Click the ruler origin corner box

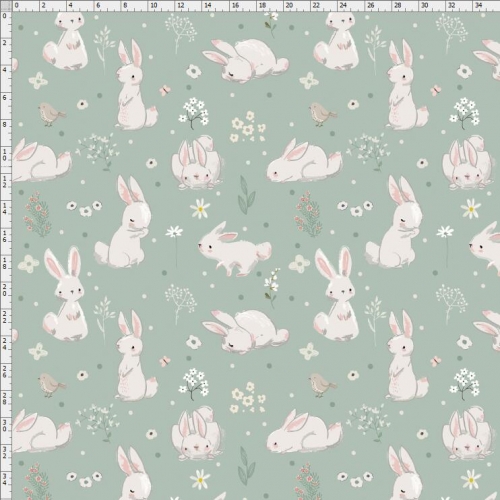click(6, 6)
